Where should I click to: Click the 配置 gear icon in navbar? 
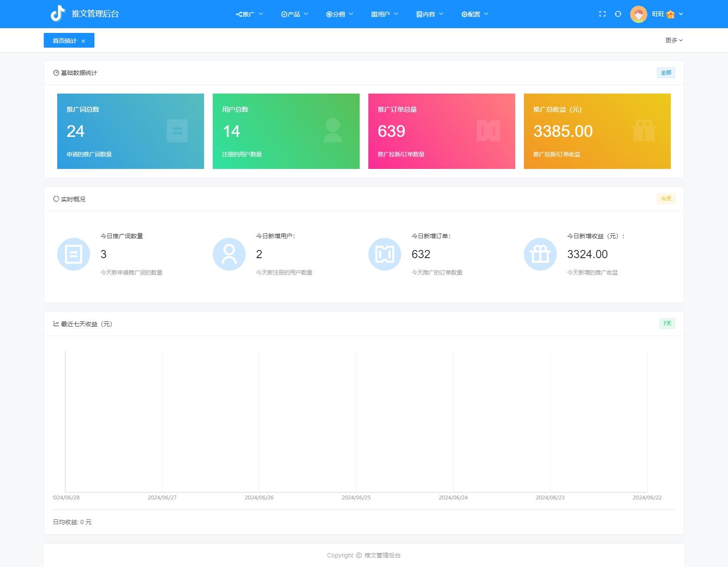[465, 14]
